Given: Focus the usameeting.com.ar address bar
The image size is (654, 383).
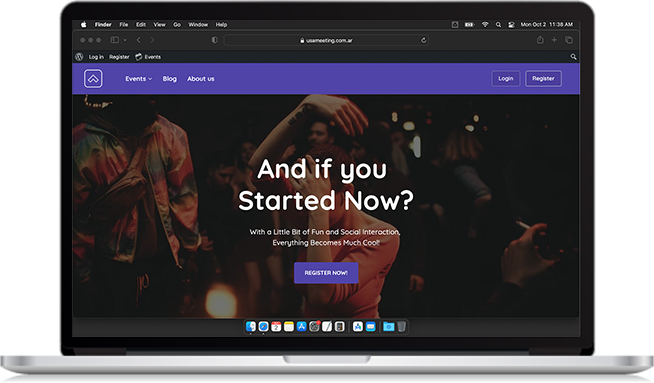Looking at the screenshot, I should (x=326, y=40).
